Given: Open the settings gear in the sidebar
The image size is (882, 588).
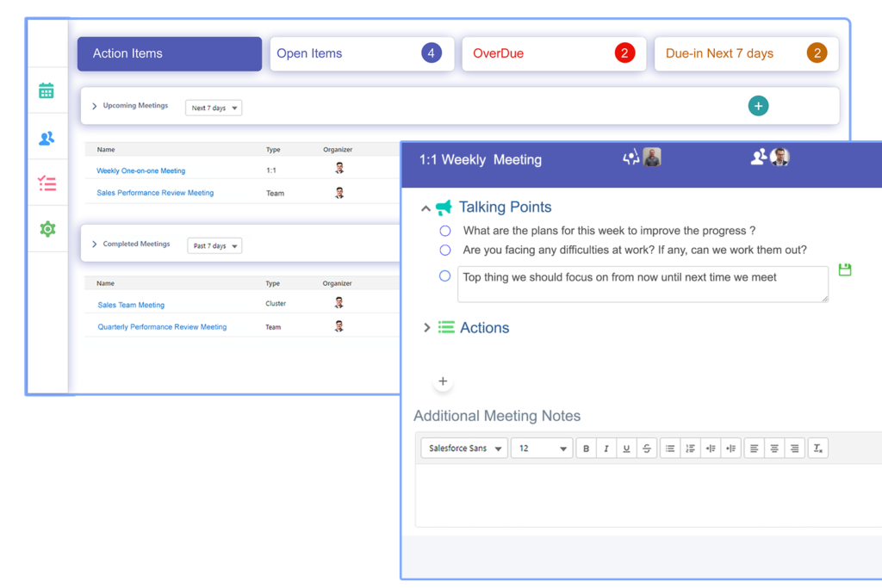Looking at the screenshot, I should (x=47, y=229).
